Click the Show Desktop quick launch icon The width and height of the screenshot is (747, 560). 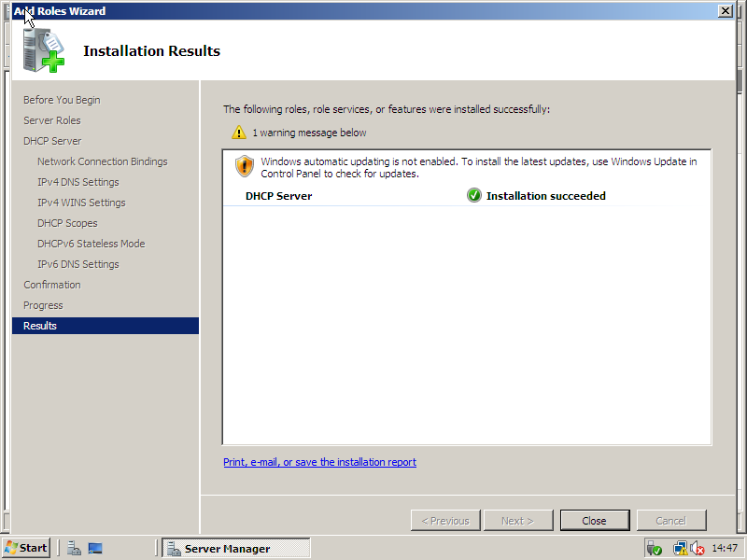[x=95, y=549]
